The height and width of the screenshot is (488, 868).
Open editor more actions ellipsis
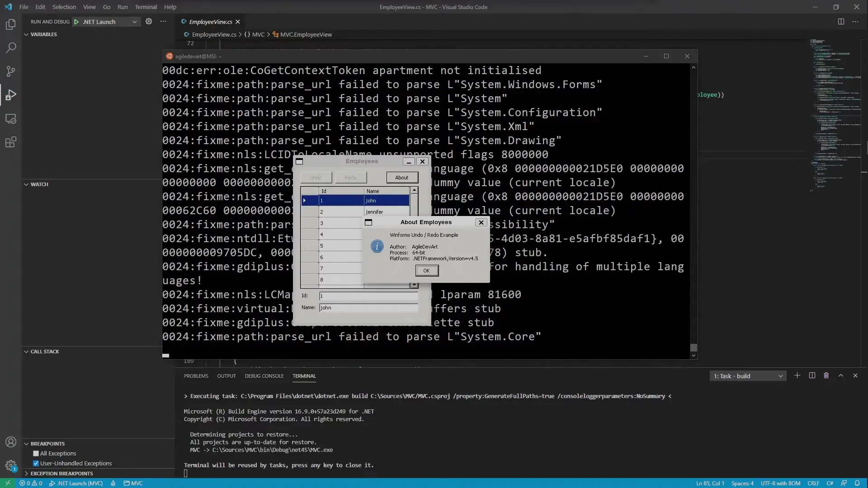click(x=855, y=21)
